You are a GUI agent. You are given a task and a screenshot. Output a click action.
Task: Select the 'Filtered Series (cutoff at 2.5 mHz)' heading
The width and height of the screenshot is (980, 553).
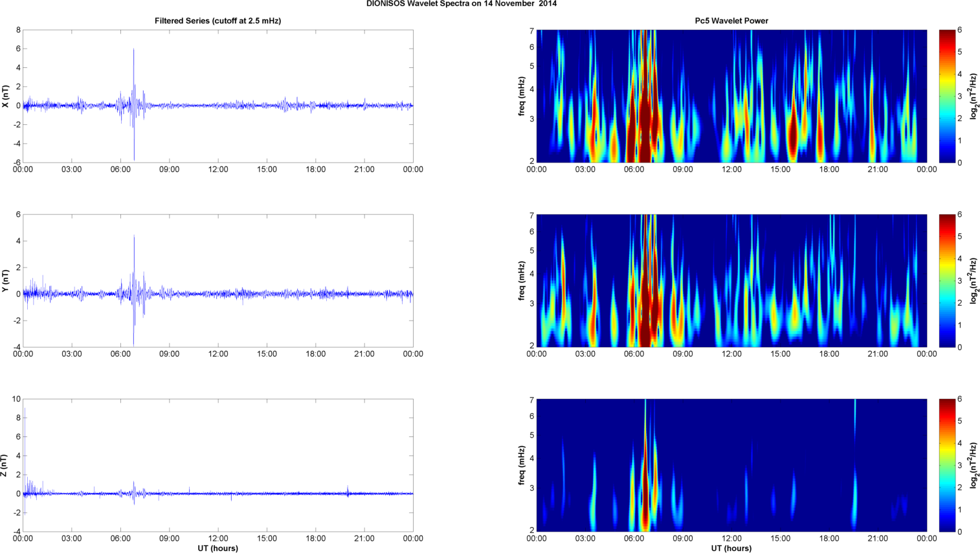coord(217,21)
